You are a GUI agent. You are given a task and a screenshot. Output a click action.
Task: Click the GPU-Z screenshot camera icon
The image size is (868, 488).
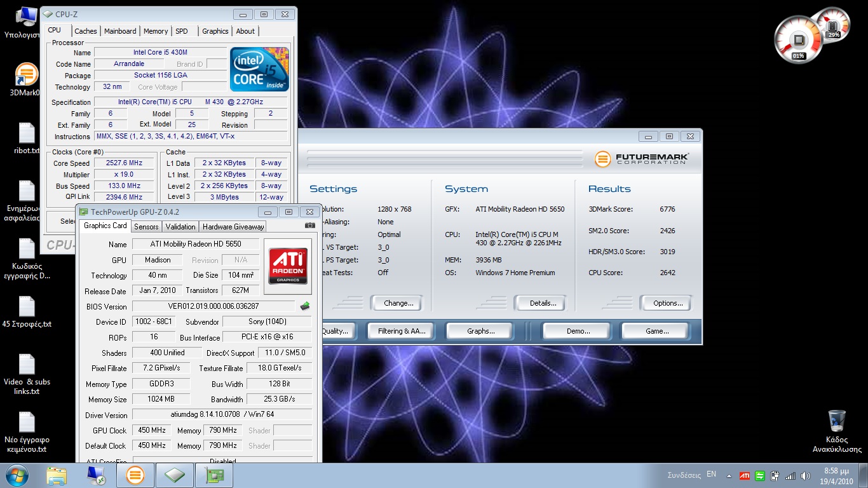310,226
